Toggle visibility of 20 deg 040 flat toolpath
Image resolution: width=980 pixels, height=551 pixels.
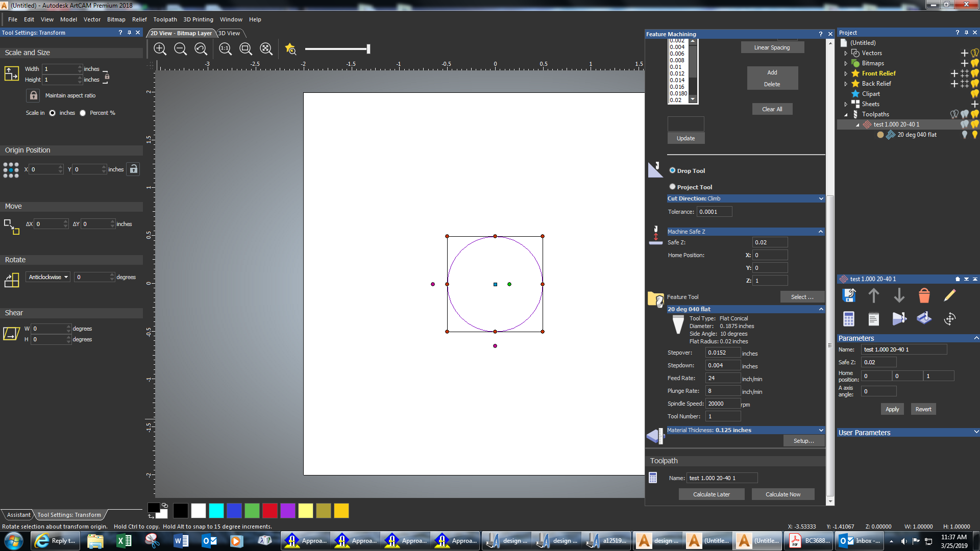click(965, 135)
